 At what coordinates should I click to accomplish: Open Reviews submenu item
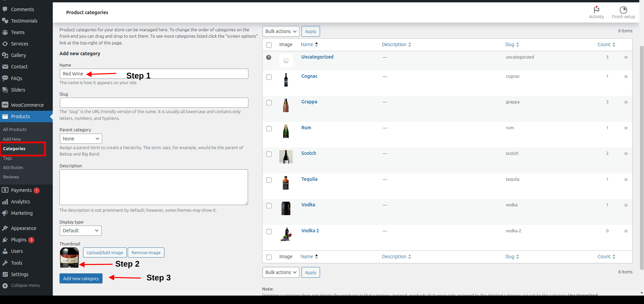[11, 177]
